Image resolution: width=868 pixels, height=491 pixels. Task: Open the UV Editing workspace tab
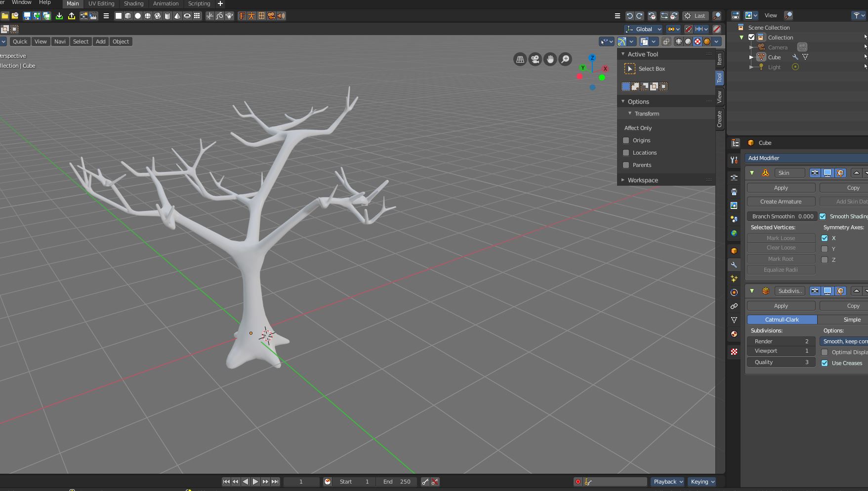101,3
